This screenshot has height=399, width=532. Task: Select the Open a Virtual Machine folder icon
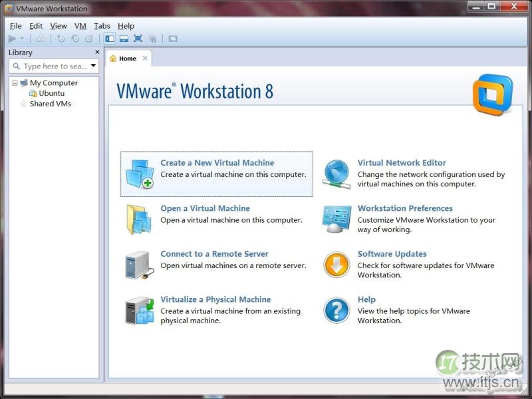tap(139, 218)
